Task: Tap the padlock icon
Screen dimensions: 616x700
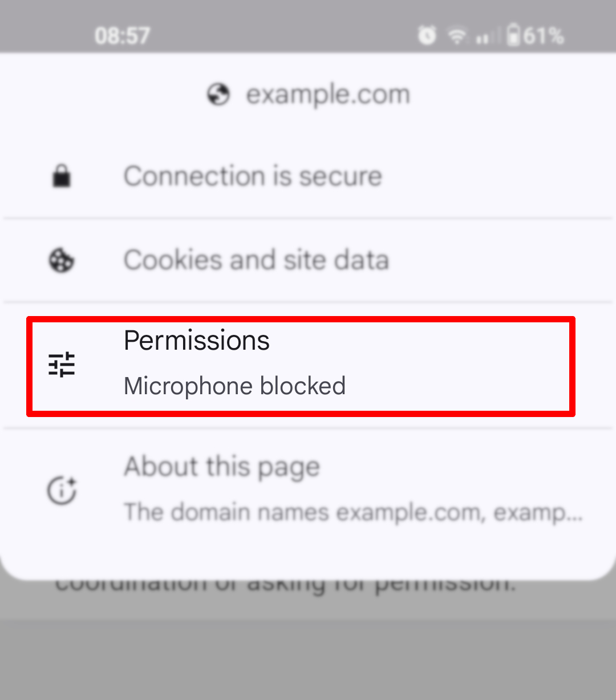Action: (x=62, y=176)
